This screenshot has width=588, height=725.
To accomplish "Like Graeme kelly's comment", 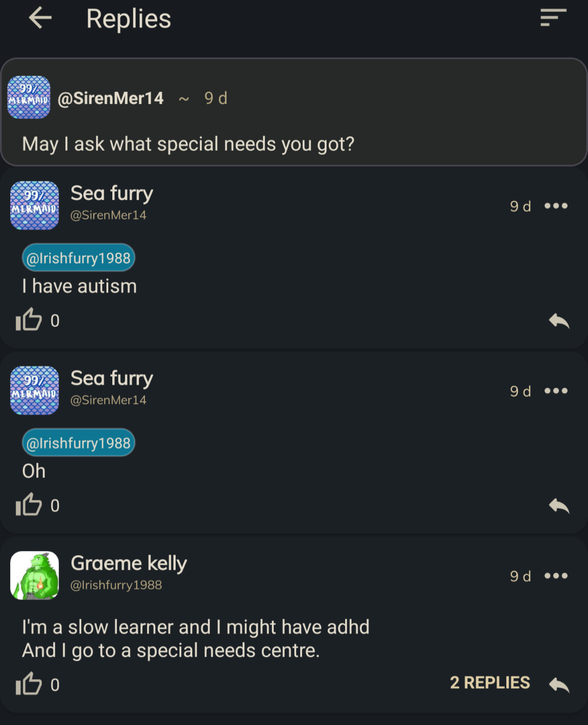I will [x=29, y=684].
